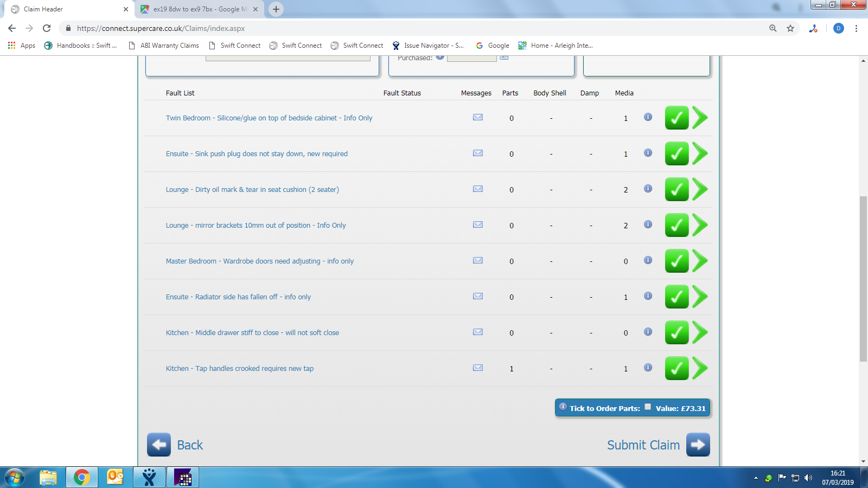The width and height of the screenshot is (868, 488).
Task: Click the blue Back arrow icon
Action: coord(159,445)
